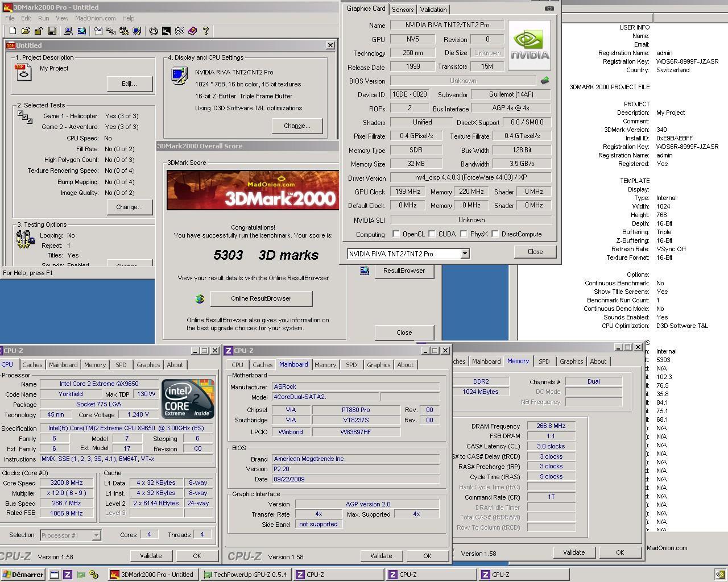Click the monitor with magnifier toolbar icon
This screenshot has height=582, width=728.
pos(81,31)
